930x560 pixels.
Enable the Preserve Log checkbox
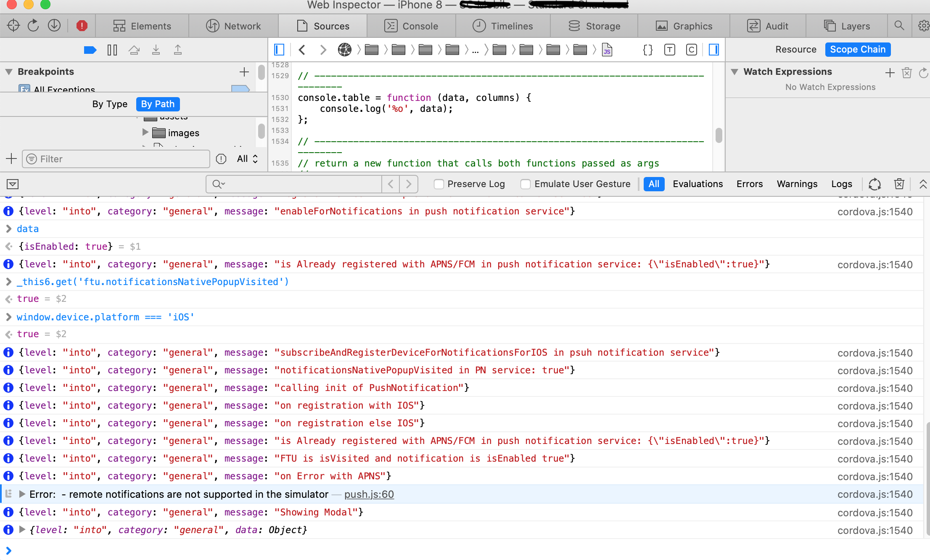pyautogui.click(x=439, y=184)
